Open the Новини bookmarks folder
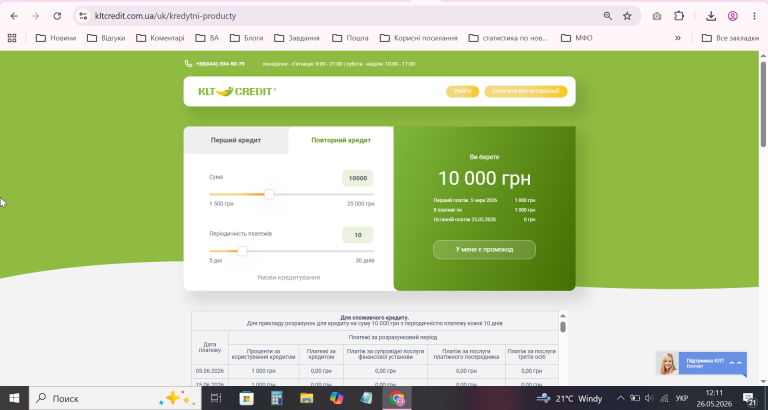 56,38
